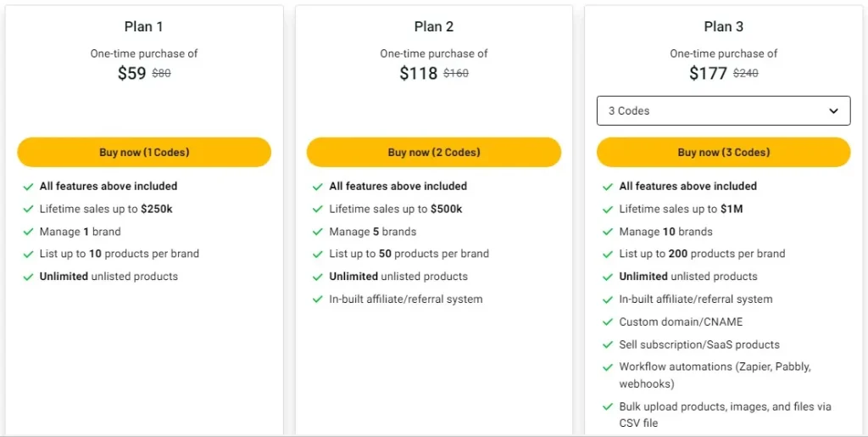Click checkmark next to Custom domain/CNAME
868x437 pixels.
(x=608, y=322)
